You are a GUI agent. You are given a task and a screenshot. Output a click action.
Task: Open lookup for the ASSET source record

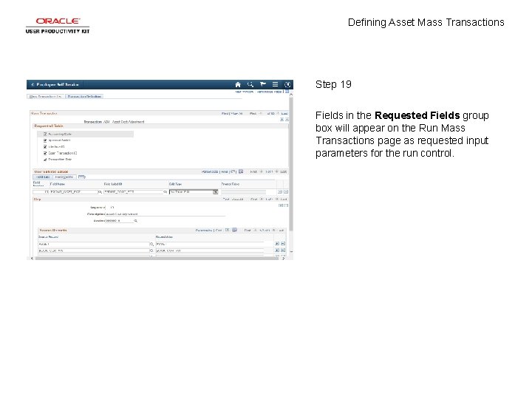tap(151, 245)
